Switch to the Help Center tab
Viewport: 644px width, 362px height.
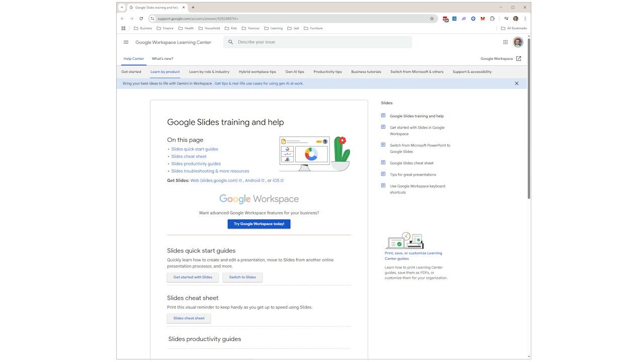coord(134,59)
